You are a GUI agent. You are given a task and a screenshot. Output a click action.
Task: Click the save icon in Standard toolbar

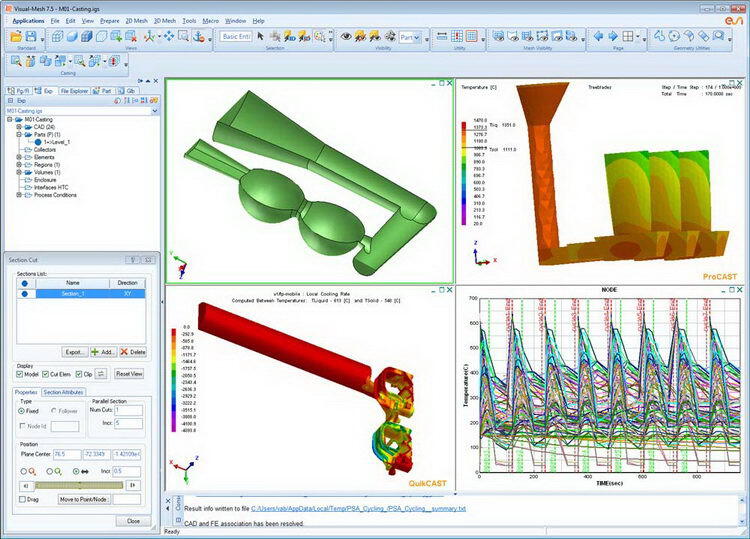pos(32,36)
